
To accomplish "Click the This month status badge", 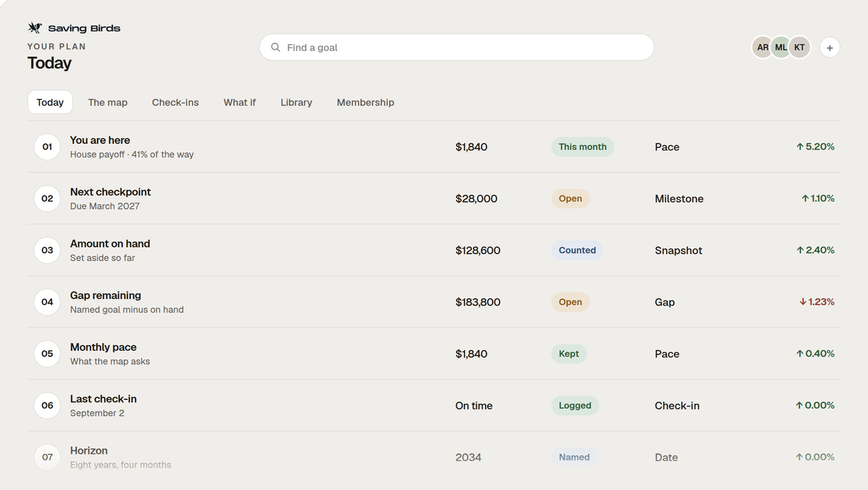I will click(x=582, y=147).
